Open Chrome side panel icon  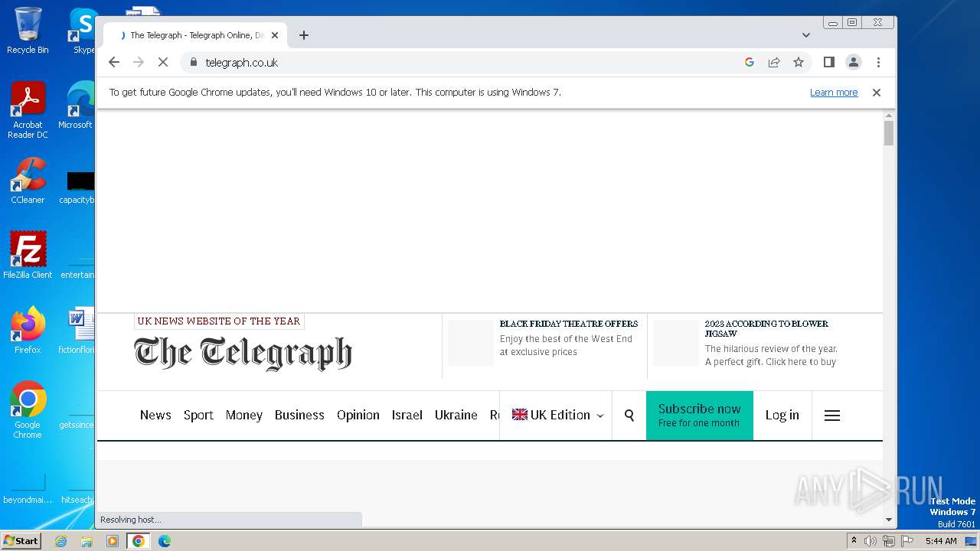coord(829,62)
